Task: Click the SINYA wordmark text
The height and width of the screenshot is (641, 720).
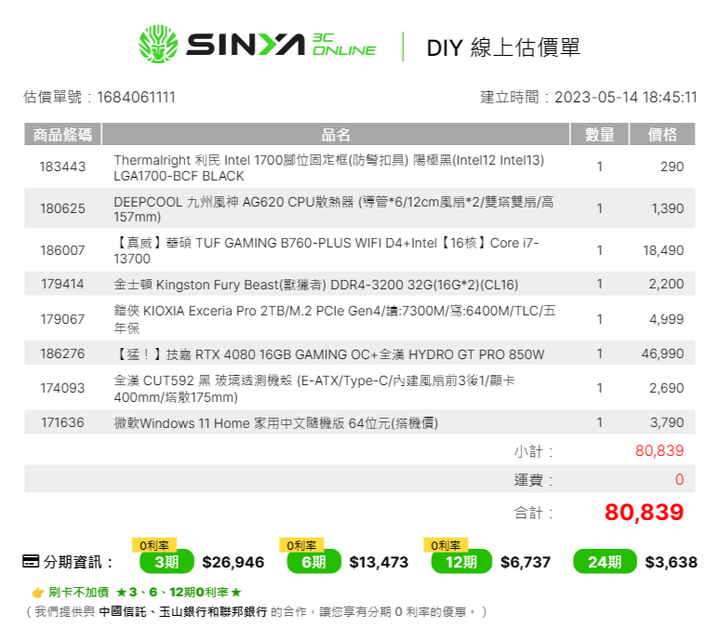Action: pos(245,44)
